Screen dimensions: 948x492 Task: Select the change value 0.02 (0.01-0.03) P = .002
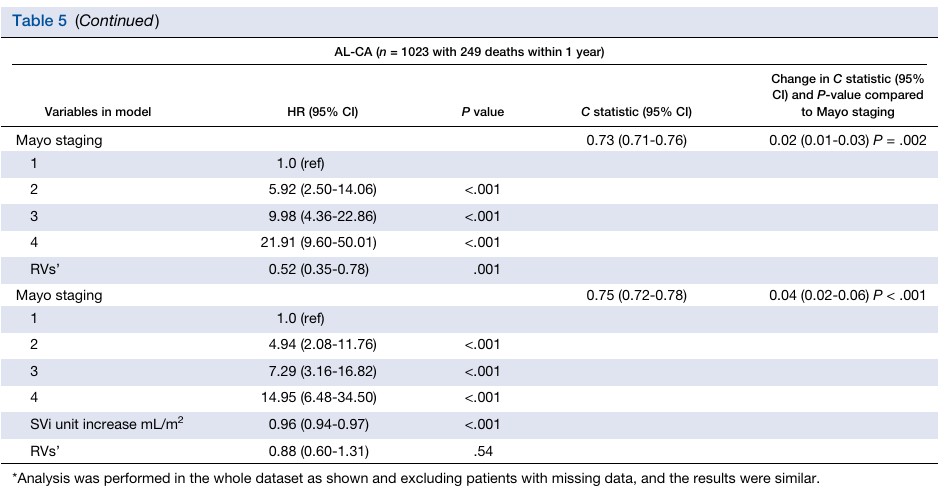pos(848,141)
